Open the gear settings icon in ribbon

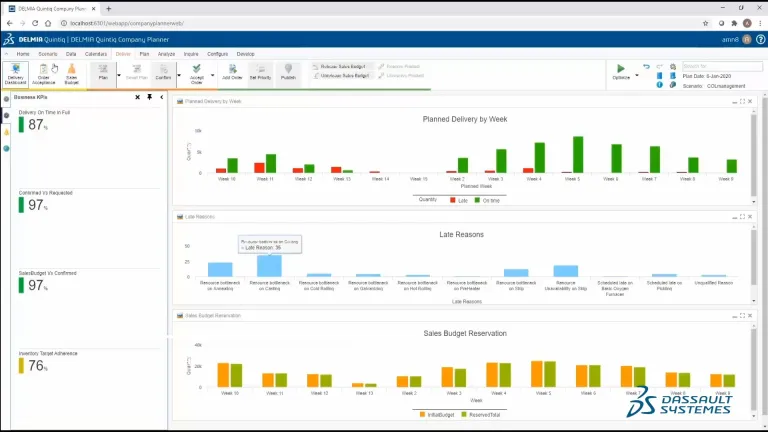673,67
